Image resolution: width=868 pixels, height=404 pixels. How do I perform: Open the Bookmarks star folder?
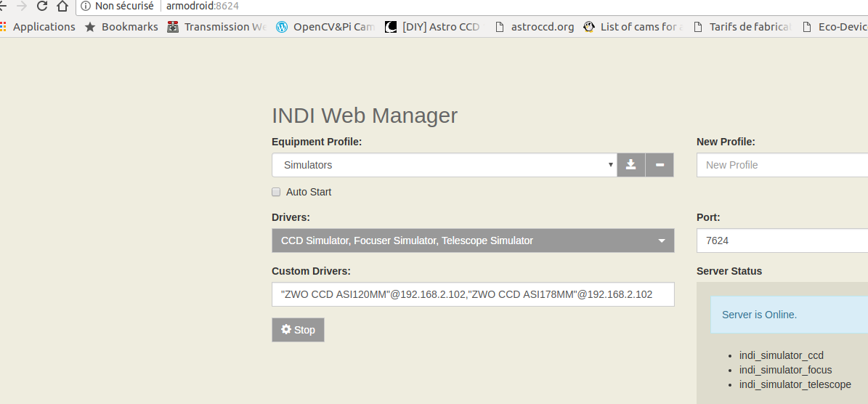[121, 27]
